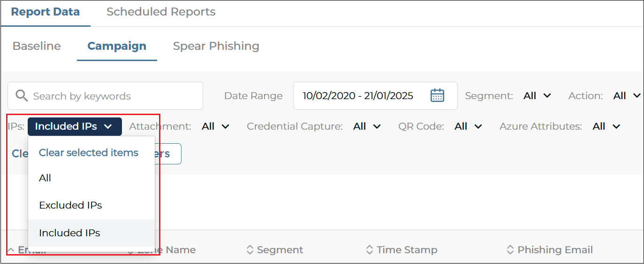
Task: Click Clear selected items link
Action: (89, 153)
